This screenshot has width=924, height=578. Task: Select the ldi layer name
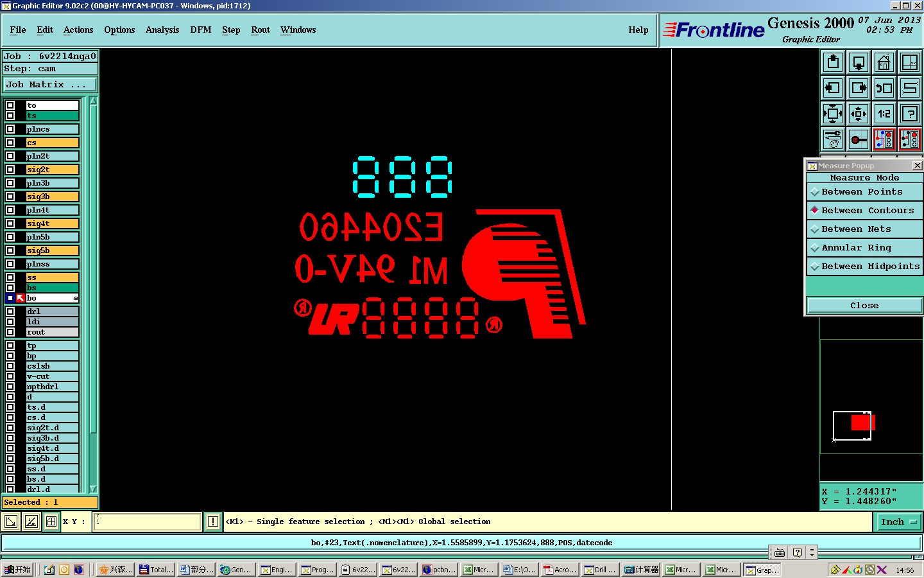[52, 322]
